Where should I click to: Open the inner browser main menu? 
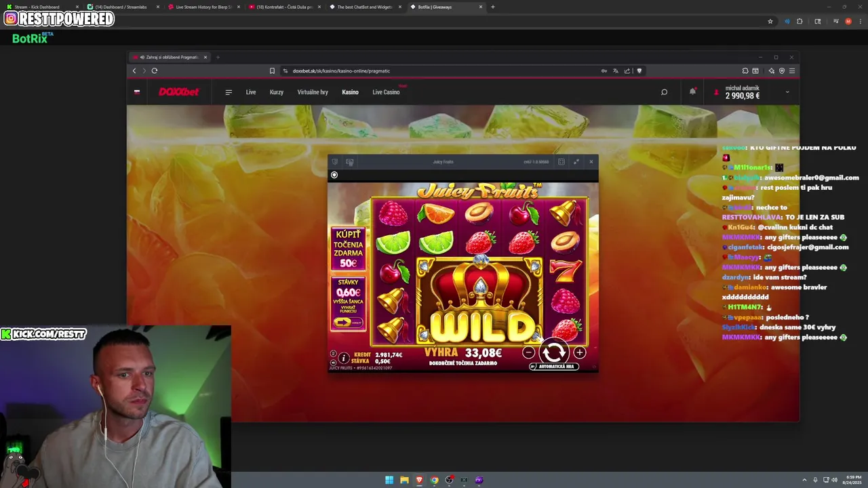click(x=792, y=70)
